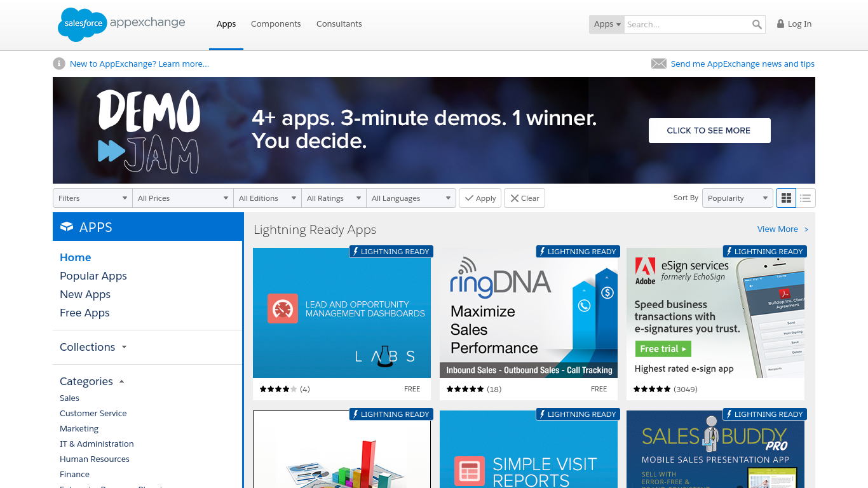Open the Sales category
Screen dimensions: 868x488
(69, 398)
